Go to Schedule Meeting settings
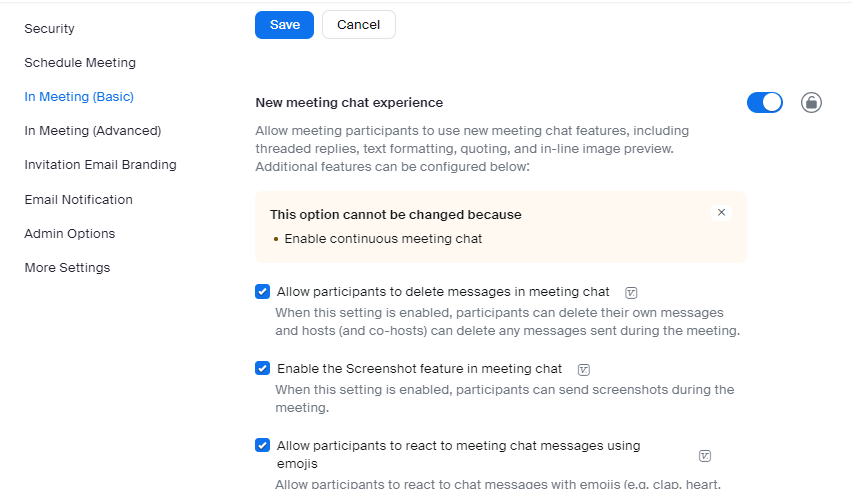This screenshot has width=852, height=489. click(x=80, y=63)
